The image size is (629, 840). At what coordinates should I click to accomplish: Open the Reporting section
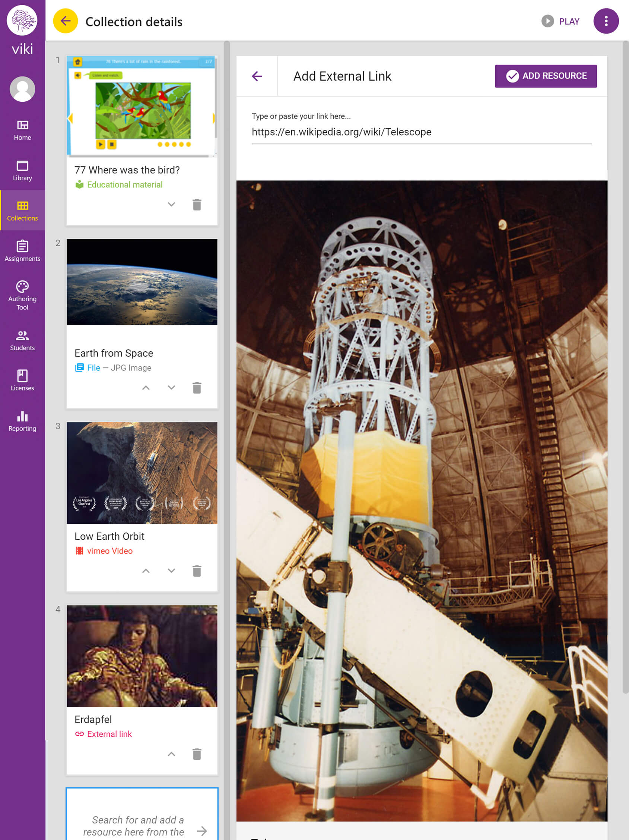(22, 421)
